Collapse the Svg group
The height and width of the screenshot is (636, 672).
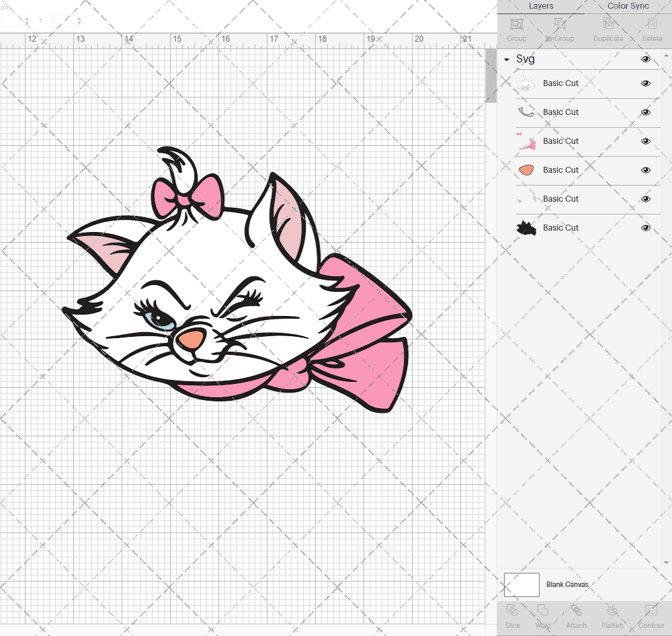pyautogui.click(x=507, y=60)
